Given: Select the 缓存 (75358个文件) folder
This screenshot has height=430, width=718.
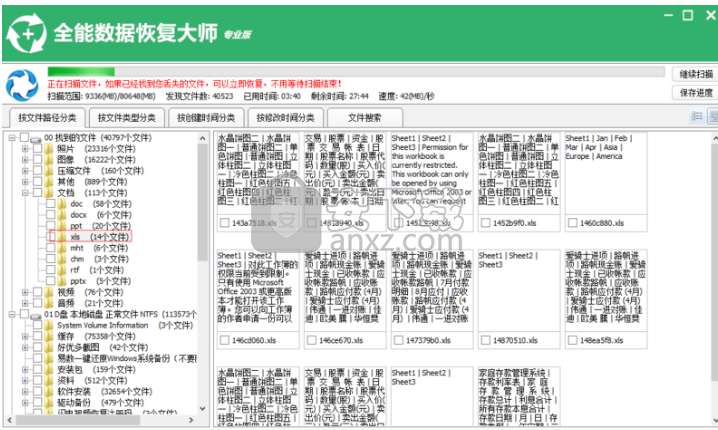Looking at the screenshot, I should click(x=95, y=336).
